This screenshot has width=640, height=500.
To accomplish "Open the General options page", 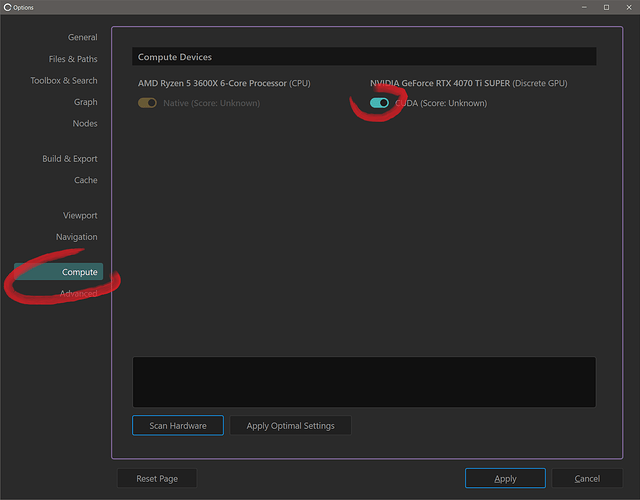I will tap(82, 37).
